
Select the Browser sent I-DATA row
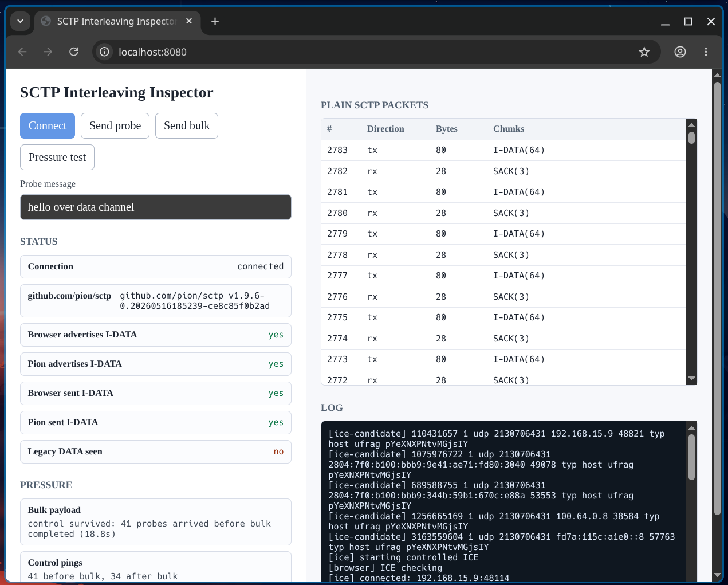pos(156,393)
